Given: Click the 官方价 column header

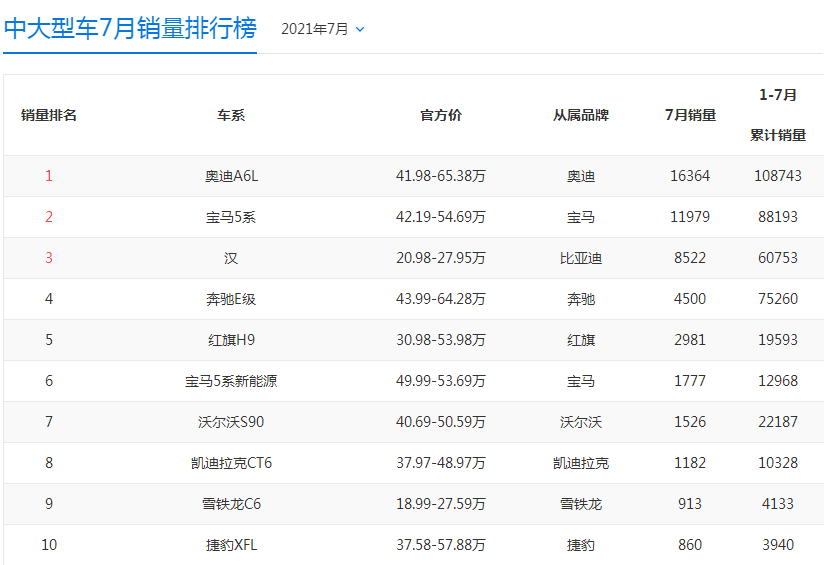Looking at the screenshot, I should [x=441, y=115].
